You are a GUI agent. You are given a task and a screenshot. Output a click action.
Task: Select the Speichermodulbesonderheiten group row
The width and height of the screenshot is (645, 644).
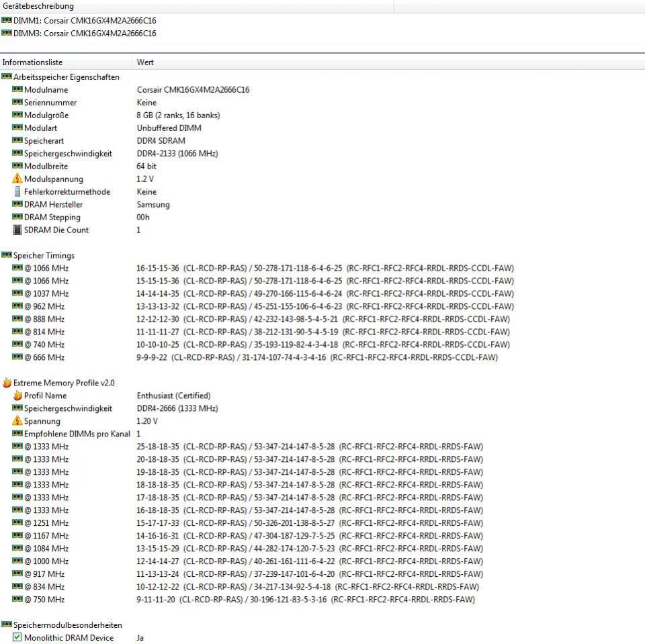click(x=67, y=625)
